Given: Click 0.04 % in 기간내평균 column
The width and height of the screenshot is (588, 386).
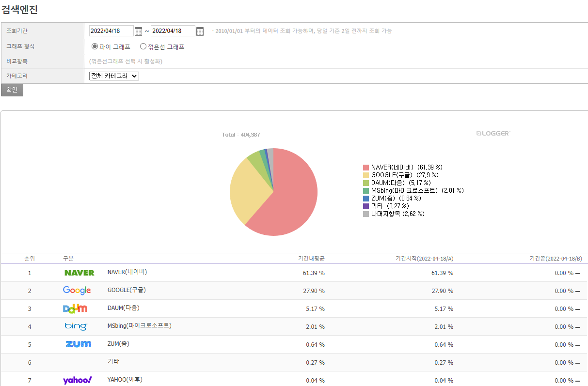Looking at the screenshot, I should pos(316,381).
